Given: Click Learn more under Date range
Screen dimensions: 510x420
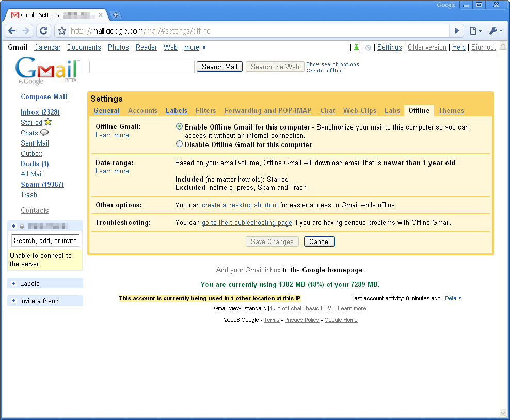Looking at the screenshot, I should (112, 171).
